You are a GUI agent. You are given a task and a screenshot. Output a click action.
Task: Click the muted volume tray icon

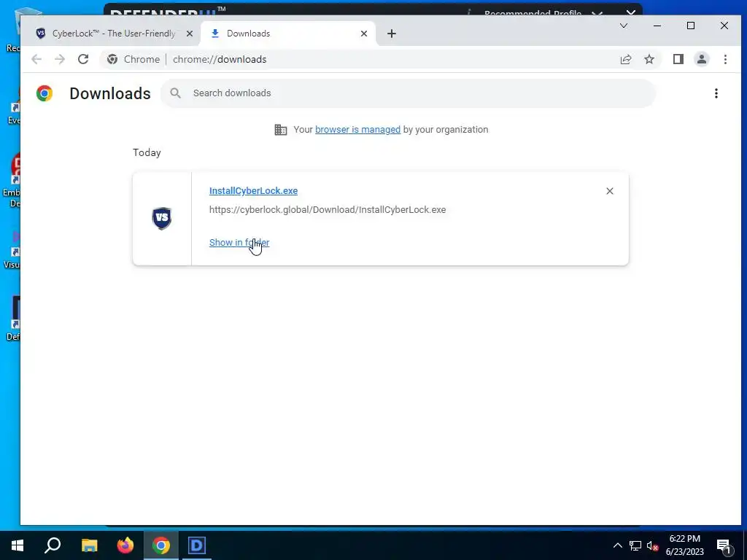point(653,545)
